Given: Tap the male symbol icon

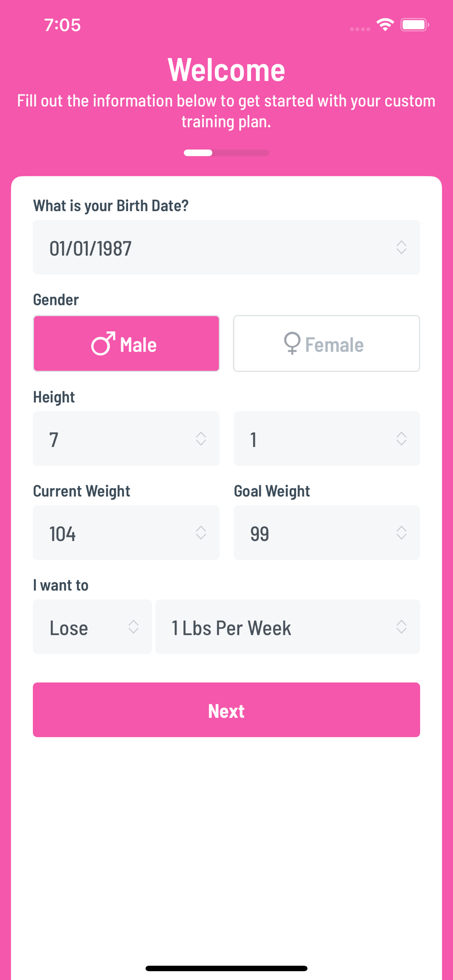Looking at the screenshot, I should 103,343.
